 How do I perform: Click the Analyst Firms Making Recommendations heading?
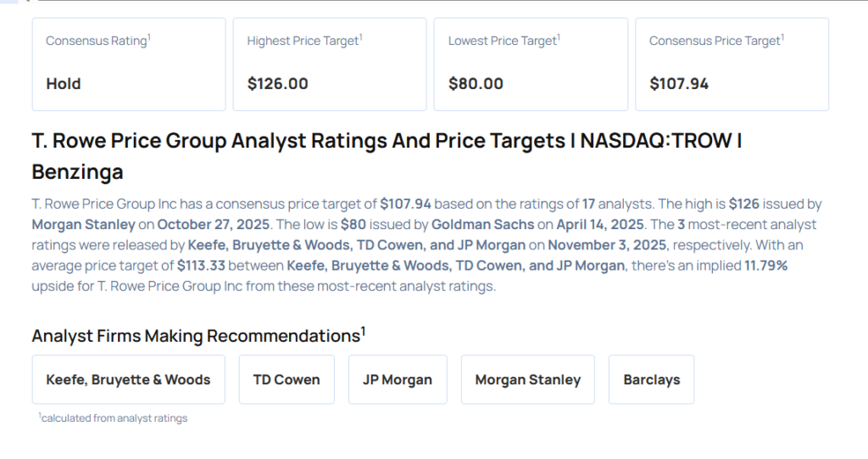point(197,336)
